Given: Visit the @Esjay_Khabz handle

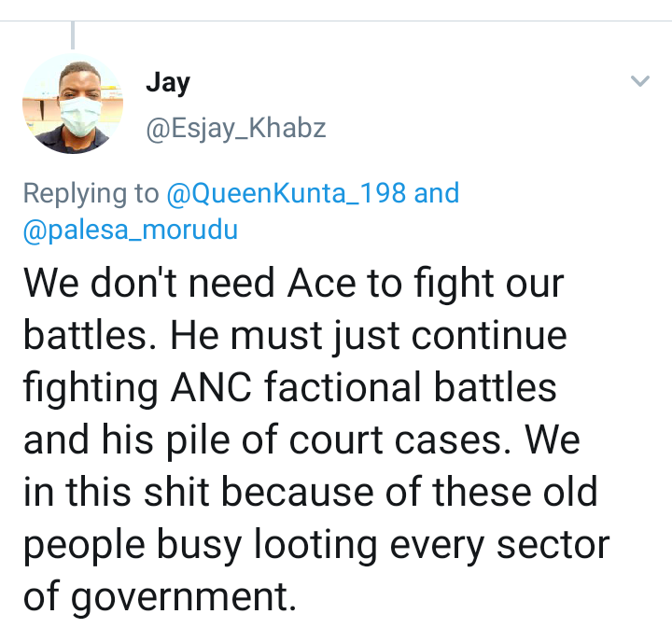Looking at the screenshot, I should [236, 128].
